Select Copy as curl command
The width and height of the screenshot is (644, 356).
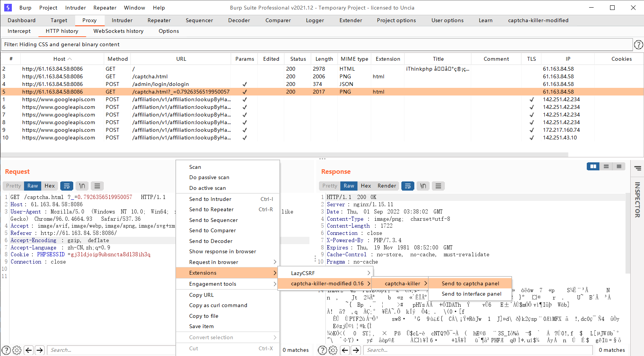(x=228, y=305)
